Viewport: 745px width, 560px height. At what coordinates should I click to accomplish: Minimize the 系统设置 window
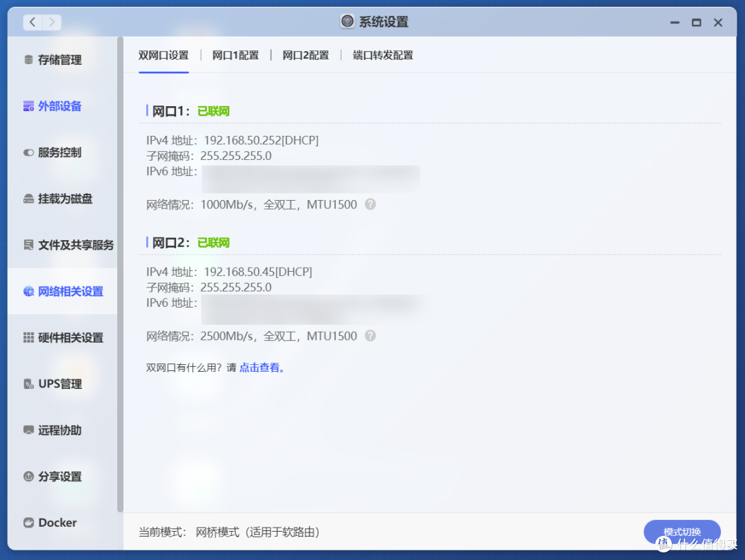[x=675, y=22]
